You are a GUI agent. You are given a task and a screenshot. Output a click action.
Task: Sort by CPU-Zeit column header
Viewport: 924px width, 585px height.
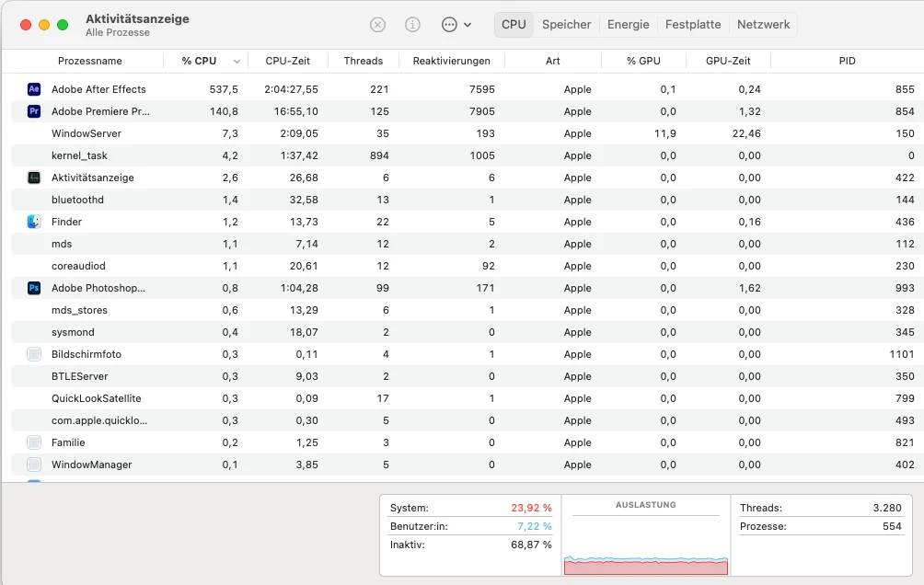coord(287,61)
